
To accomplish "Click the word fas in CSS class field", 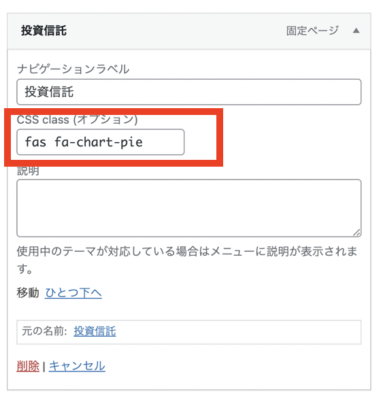I will coord(36,142).
